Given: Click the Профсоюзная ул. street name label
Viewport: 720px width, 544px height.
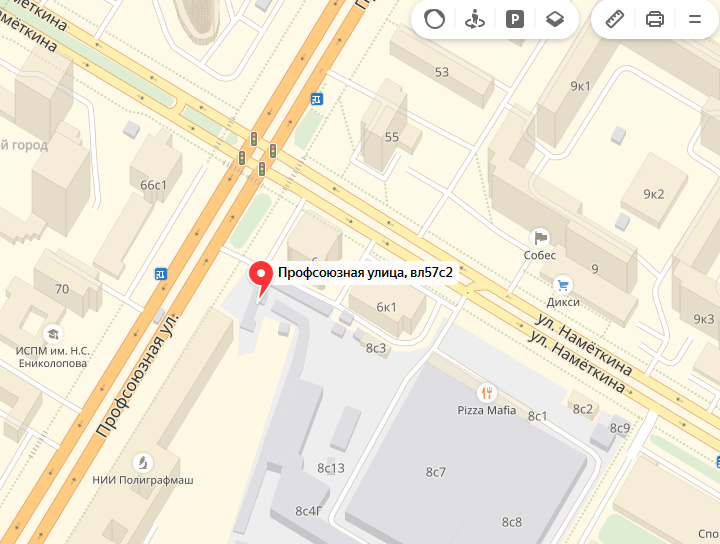Looking at the screenshot, I should (137, 374).
